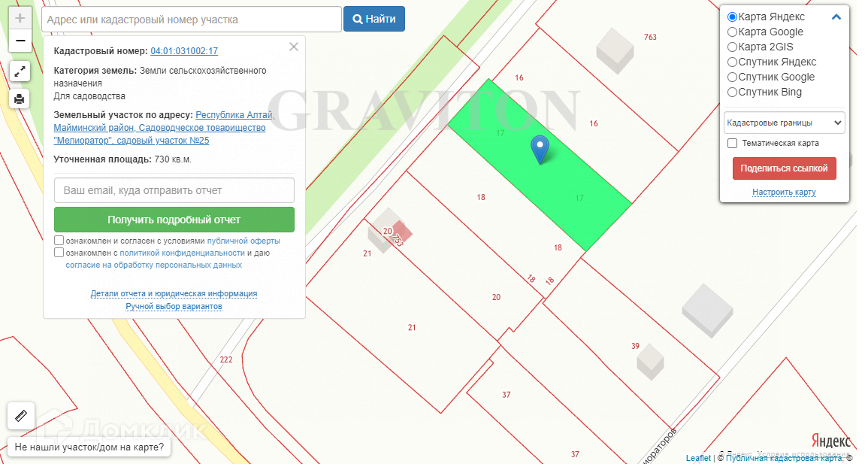Screen dimensions: 868x473
Task: Open Кадастровые границы dropdown
Action: pos(785,123)
